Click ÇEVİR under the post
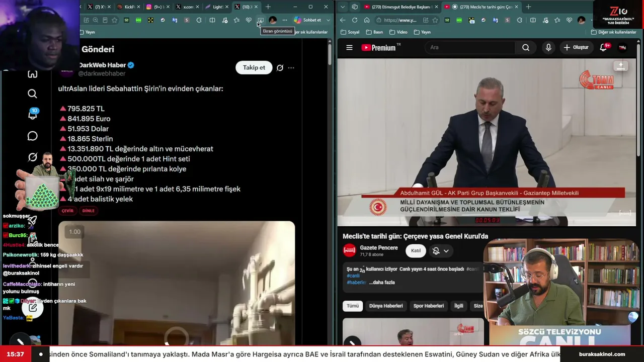Screen dimensions: 644x362 click(x=67, y=211)
